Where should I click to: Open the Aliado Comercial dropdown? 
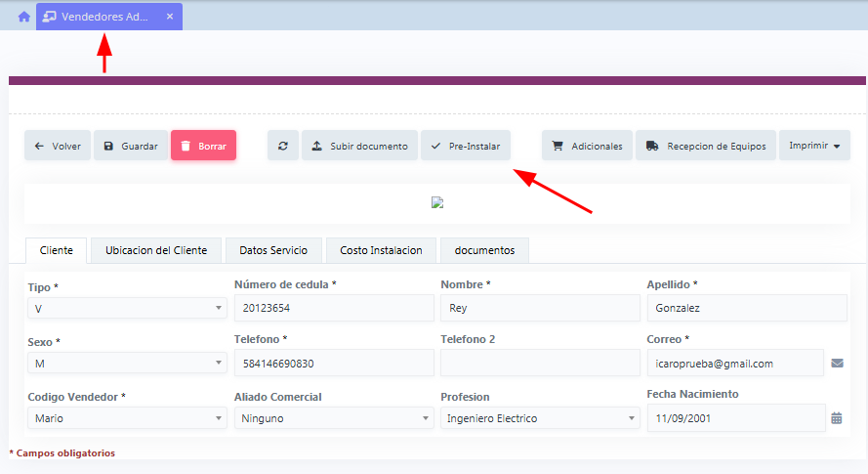tap(334, 418)
